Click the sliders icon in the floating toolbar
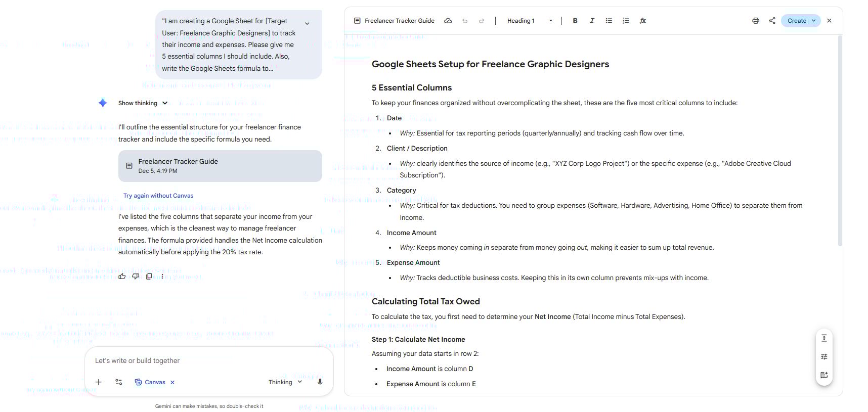The height and width of the screenshot is (412, 868). pyautogui.click(x=824, y=357)
